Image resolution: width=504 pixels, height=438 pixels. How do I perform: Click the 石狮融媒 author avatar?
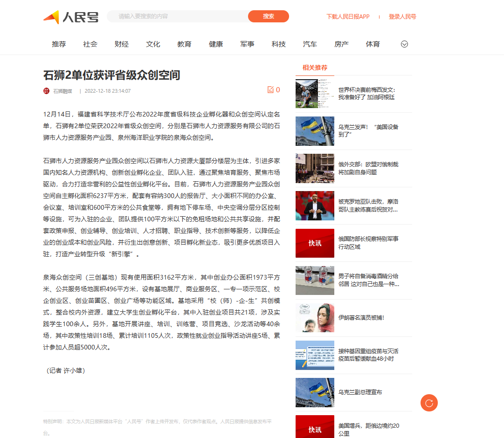point(46,91)
